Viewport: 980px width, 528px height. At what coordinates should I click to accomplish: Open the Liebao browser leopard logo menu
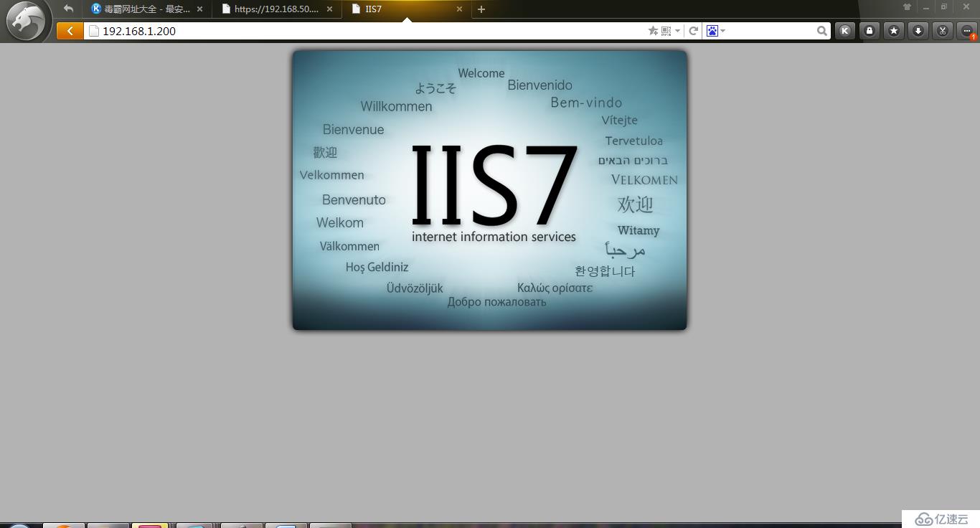coord(26,22)
